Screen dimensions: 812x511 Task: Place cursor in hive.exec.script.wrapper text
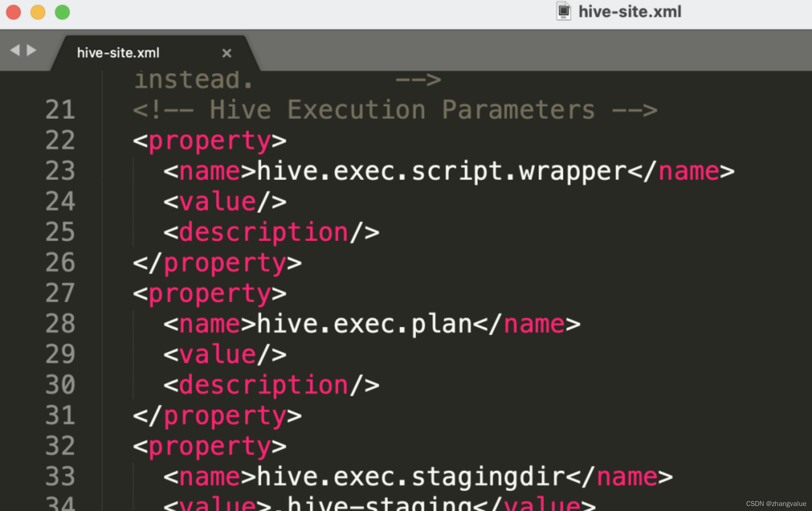[x=441, y=171]
